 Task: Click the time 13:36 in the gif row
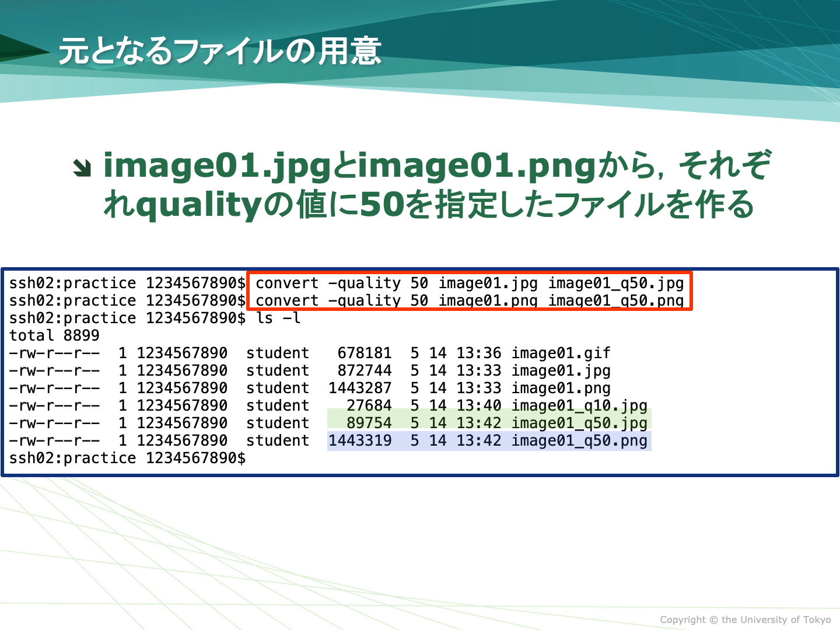tap(478, 353)
